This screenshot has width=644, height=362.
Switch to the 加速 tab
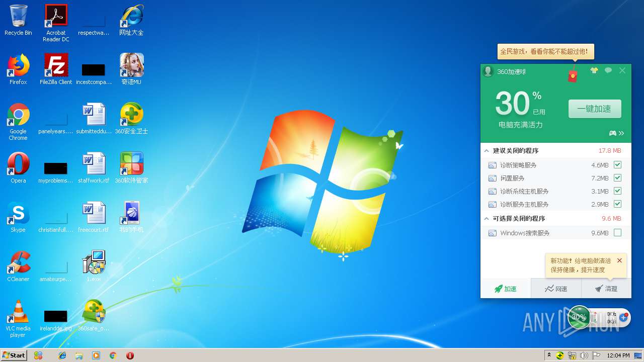click(x=506, y=289)
